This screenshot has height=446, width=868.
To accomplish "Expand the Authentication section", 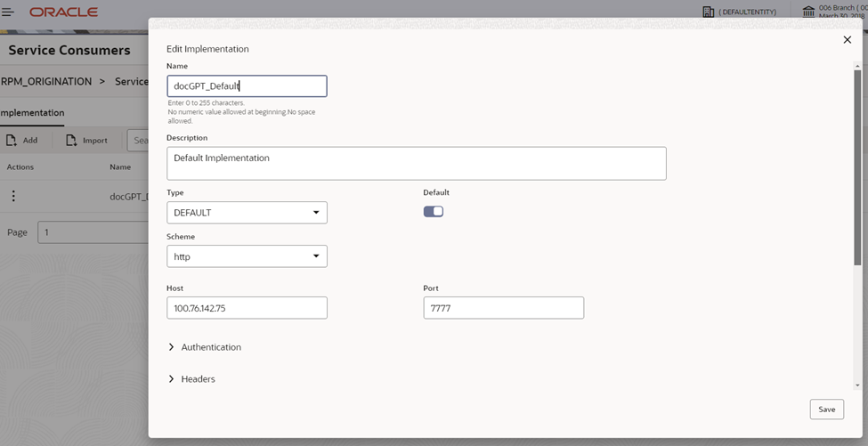I will (205, 347).
